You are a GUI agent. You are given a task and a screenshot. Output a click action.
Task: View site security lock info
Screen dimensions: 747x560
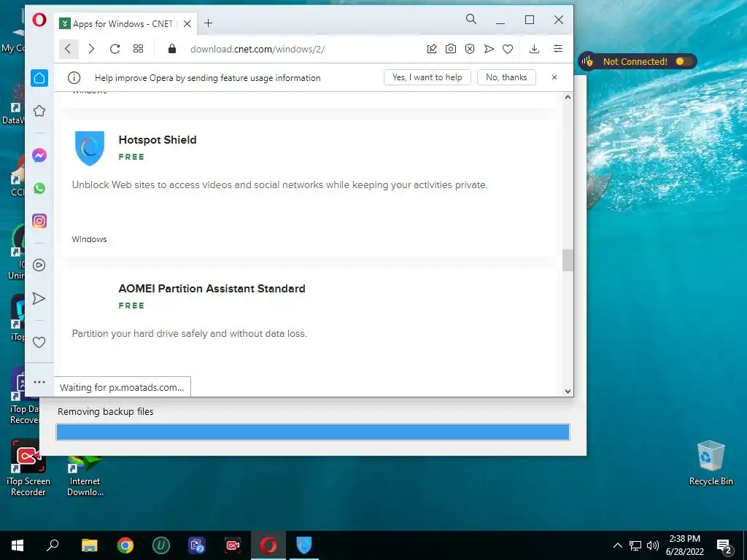[172, 49]
